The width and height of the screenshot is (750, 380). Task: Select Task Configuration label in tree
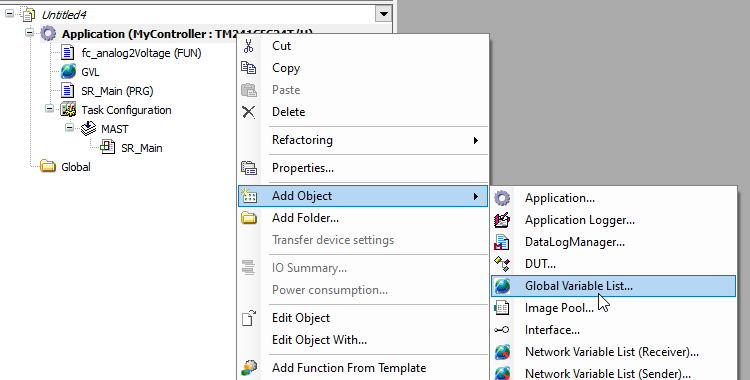tap(126, 110)
